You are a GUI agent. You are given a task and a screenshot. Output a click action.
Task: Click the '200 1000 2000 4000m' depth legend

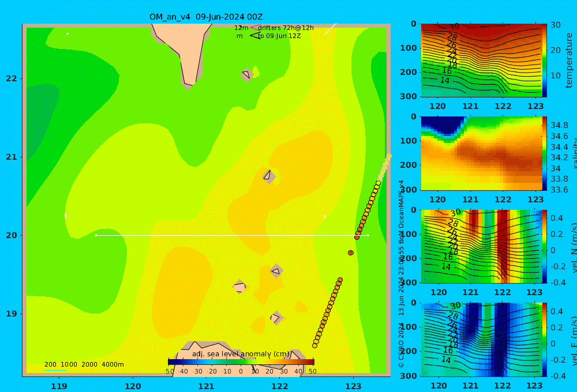pyautogui.click(x=84, y=364)
